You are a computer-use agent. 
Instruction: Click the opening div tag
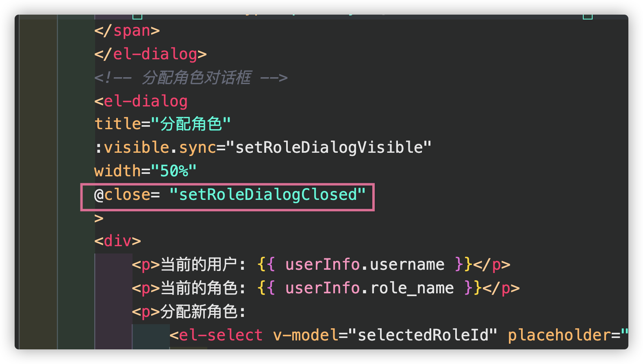[x=117, y=241]
